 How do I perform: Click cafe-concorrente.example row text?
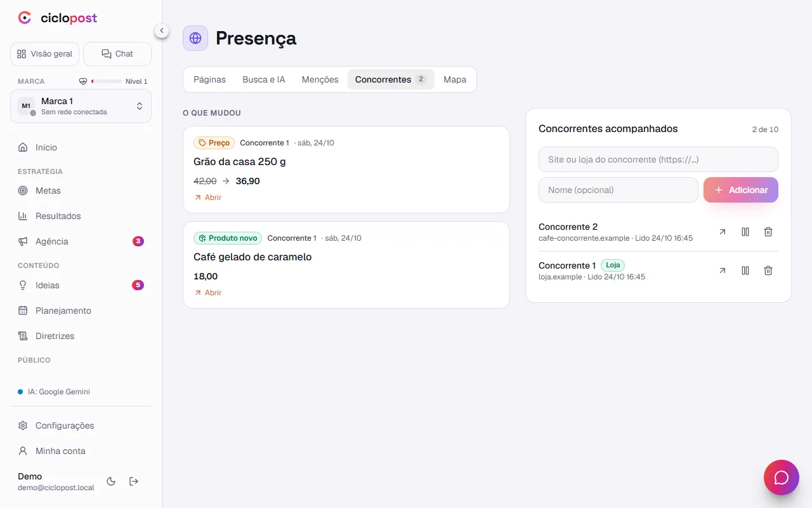[x=615, y=238]
